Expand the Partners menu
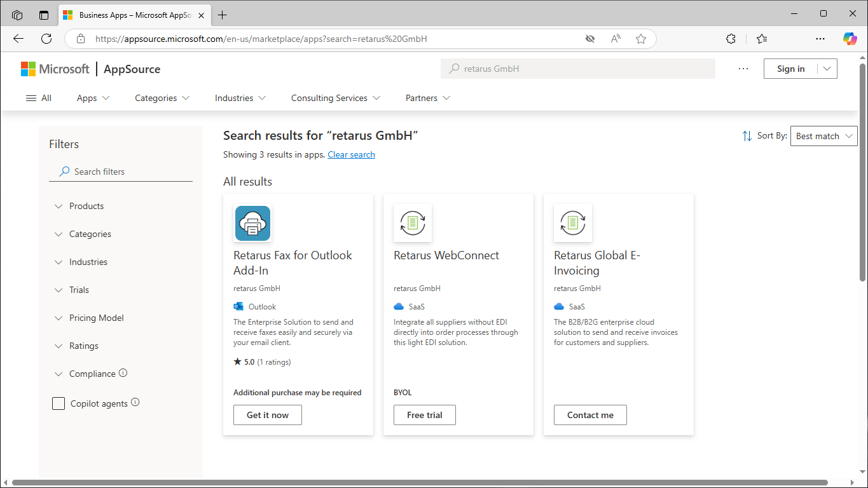 [428, 98]
